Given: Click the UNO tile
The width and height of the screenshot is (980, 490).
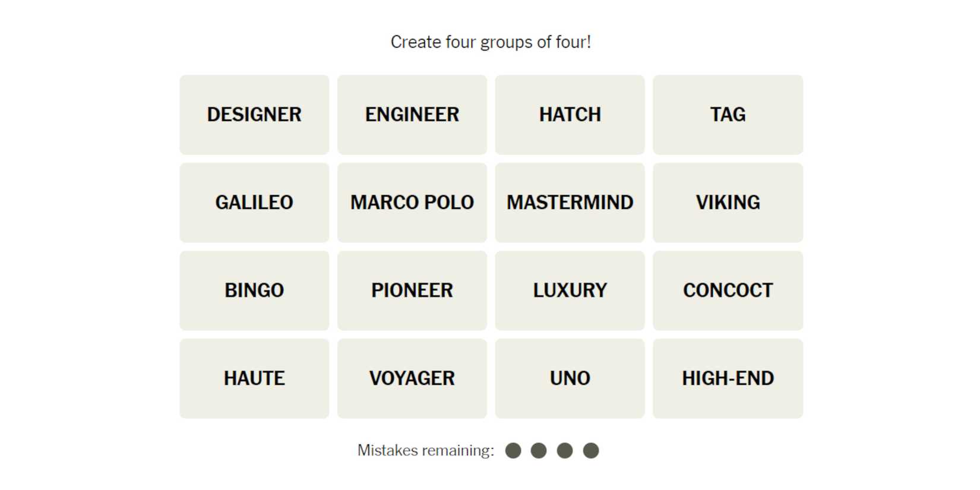Looking at the screenshot, I should click(x=570, y=378).
